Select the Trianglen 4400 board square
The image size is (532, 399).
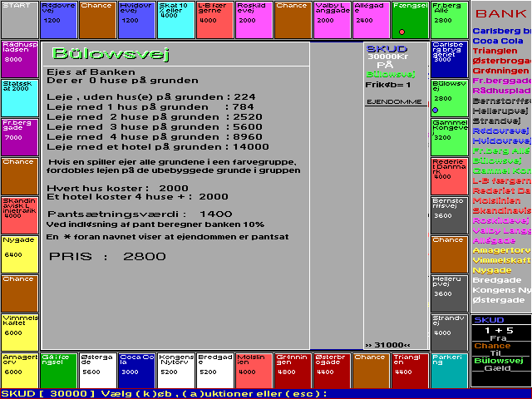tap(410, 371)
